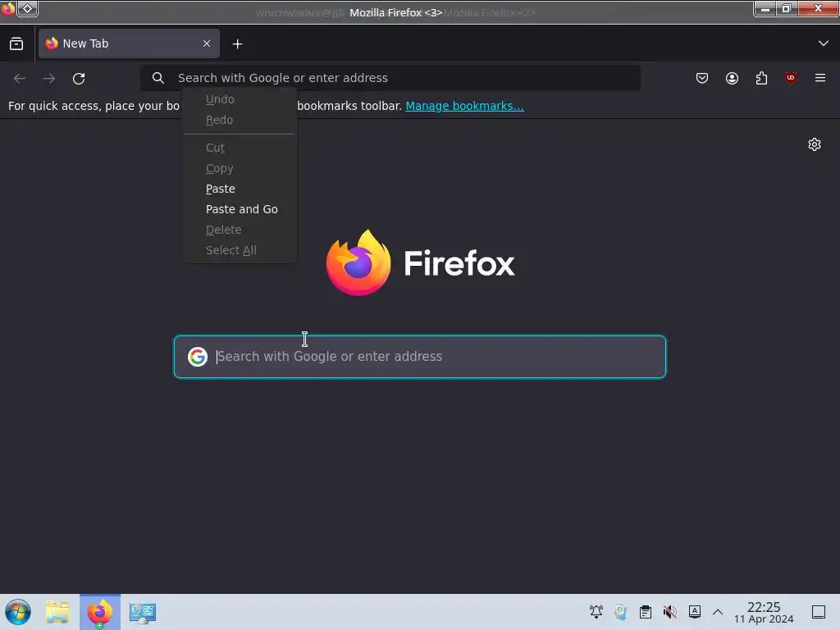Open the Firefox hamburger application menu
The image size is (840, 630).
820,78
